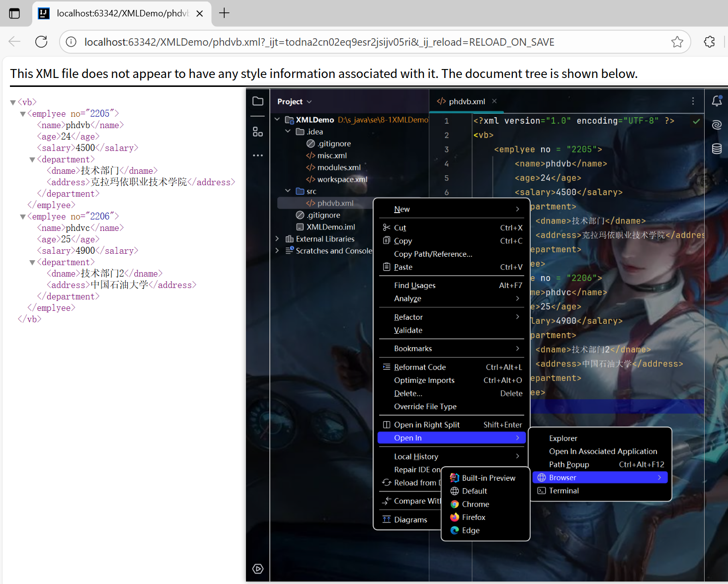Collapse the .idea folder
The height and width of the screenshot is (584, 728).
point(288,131)
